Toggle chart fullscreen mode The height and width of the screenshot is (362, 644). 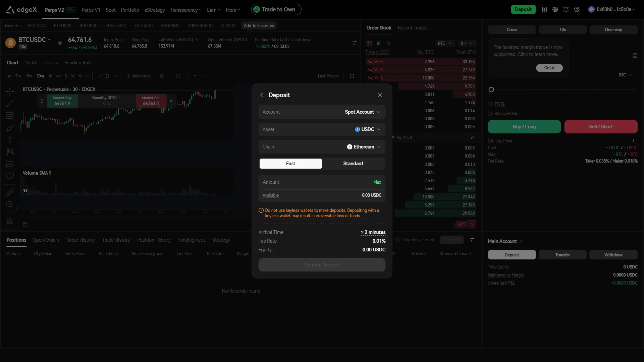352,76
